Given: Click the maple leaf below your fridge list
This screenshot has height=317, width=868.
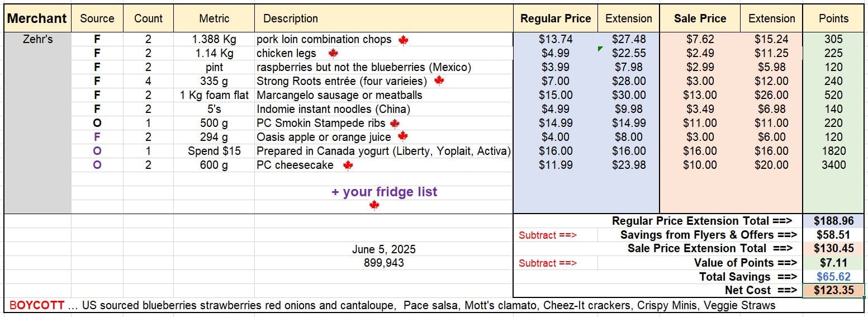Looking at the screenshot, I should tap(374, 205).
